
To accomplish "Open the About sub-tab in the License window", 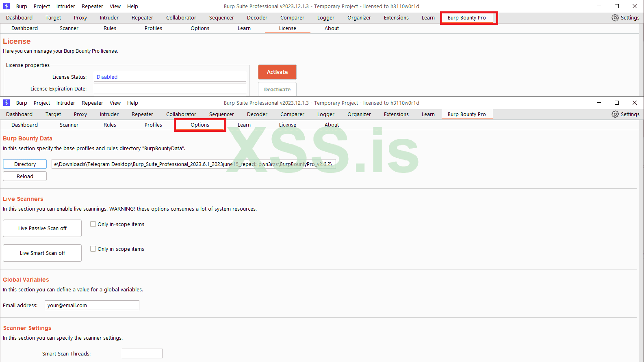I will [332, 28].
